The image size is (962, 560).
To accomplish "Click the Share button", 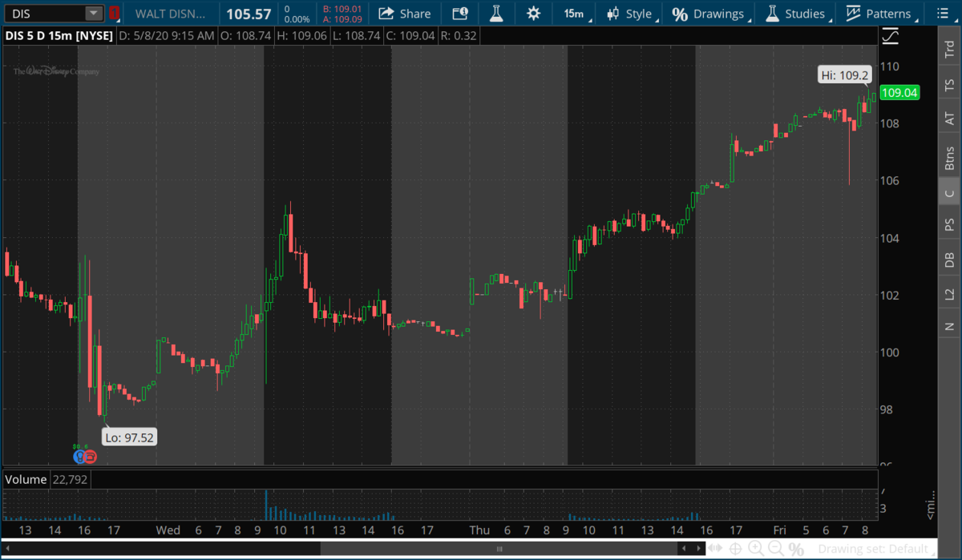I will coord(405,14).
